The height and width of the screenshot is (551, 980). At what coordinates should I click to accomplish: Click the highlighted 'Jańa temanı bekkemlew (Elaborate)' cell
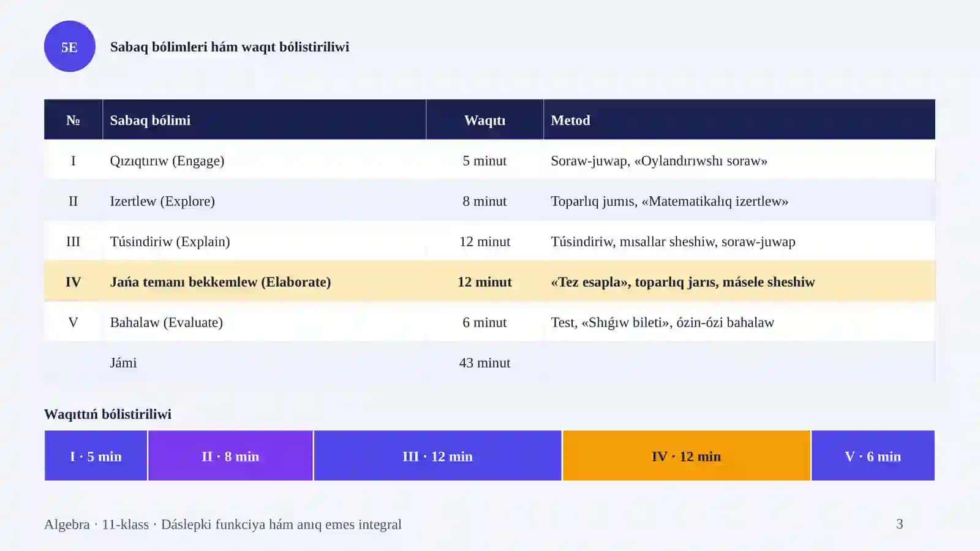tap(264, 282)
